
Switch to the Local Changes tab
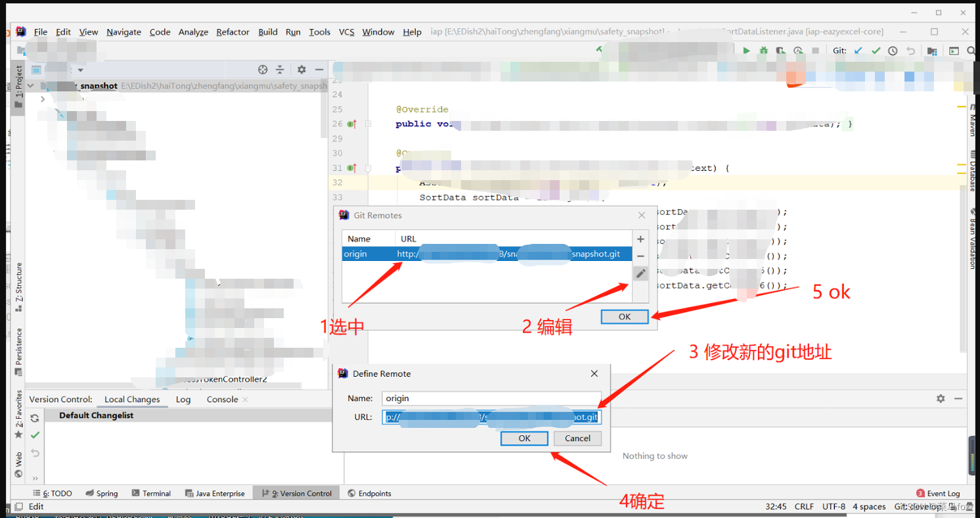132,399
